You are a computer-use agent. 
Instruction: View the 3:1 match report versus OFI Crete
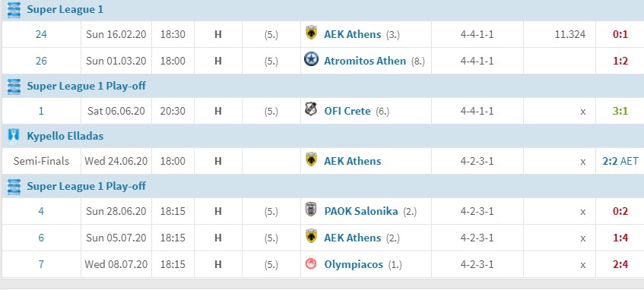(620, 111)
